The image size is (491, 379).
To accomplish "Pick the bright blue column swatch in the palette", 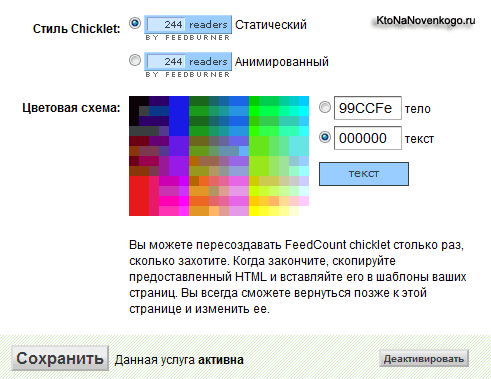I will (179, 116).
